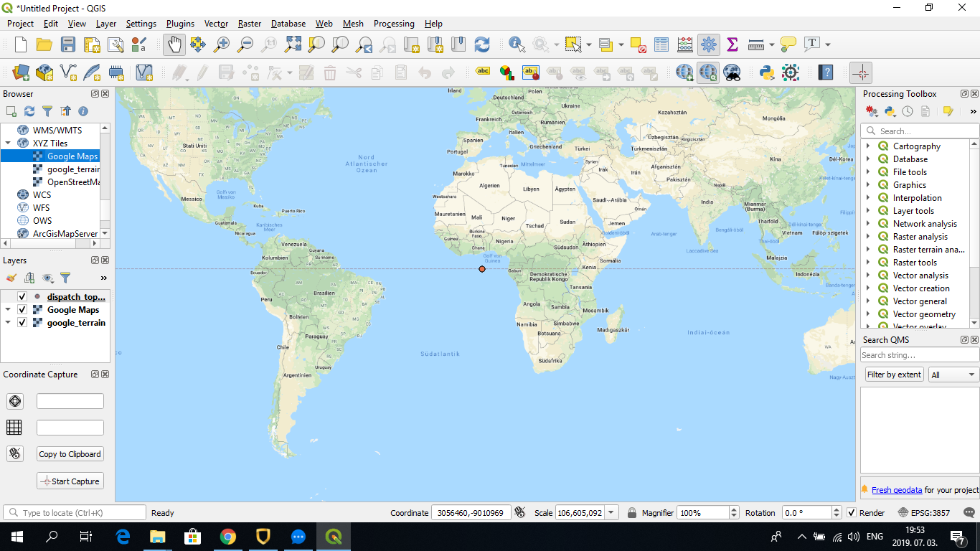
Task: Create a new project with the blank page icon
Action: [x=21, y=44]
